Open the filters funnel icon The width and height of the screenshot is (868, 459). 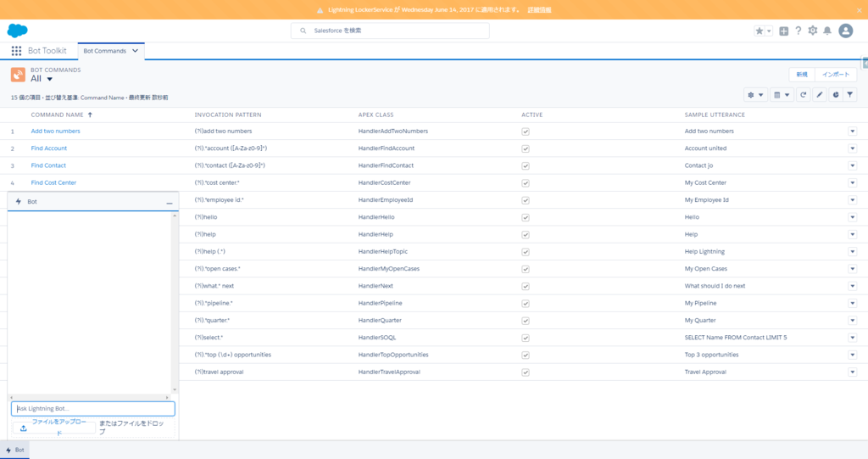[x=849, y=95]
